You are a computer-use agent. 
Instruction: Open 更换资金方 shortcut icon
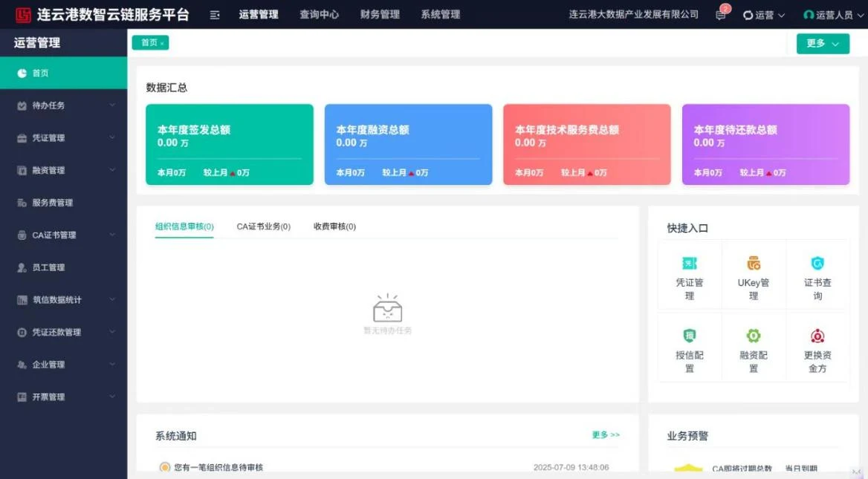[817, 336]
